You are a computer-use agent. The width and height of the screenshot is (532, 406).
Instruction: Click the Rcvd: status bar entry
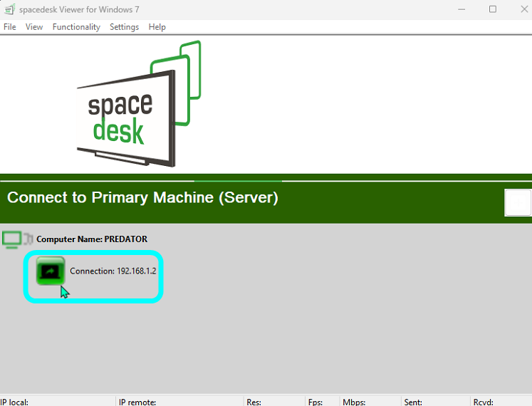(x=501, y=402)
